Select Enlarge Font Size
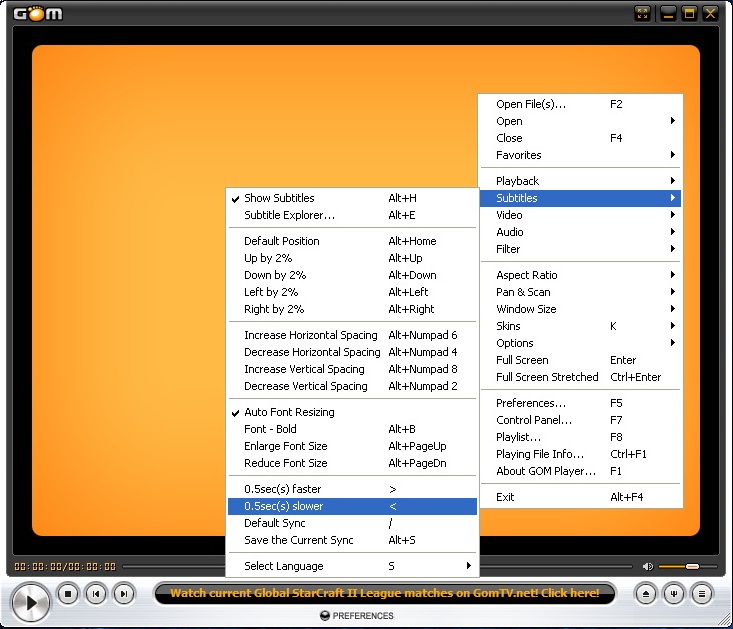This screenshot has width=733, height=629. click(352, 446)
